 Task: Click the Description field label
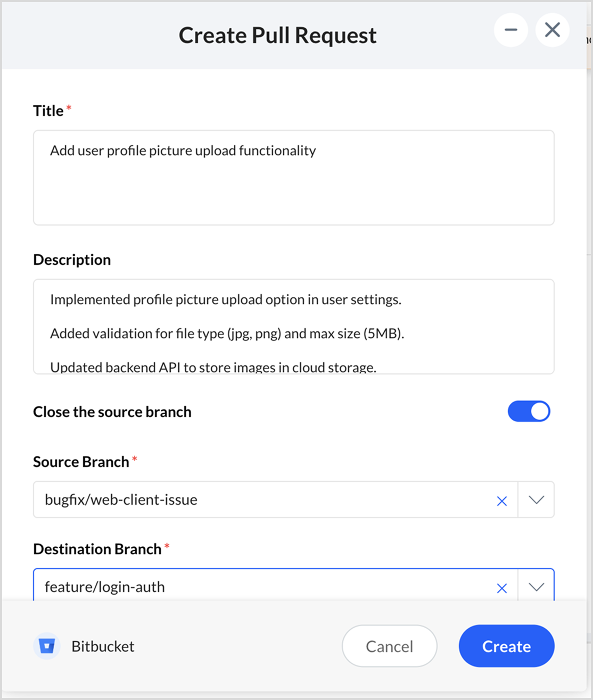click(x=72, y=260)
